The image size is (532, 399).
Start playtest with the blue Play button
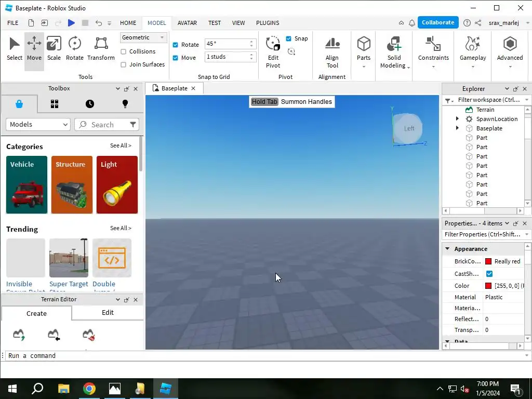[71, 23]
